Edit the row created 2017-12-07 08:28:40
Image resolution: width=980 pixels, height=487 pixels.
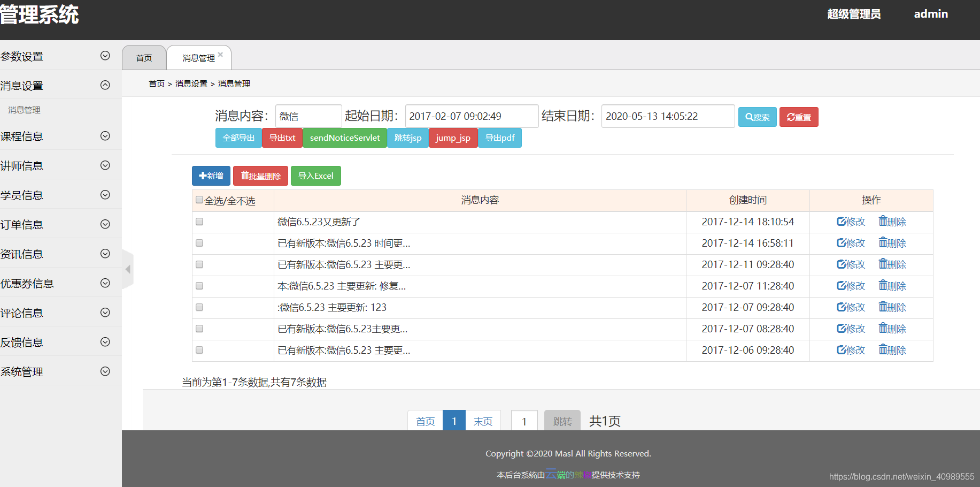(851, 329)
